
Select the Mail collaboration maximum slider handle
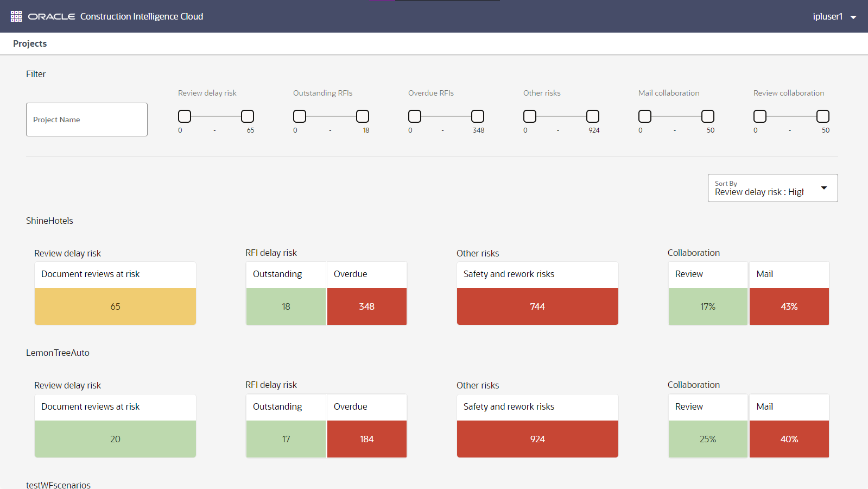(708, 116)
